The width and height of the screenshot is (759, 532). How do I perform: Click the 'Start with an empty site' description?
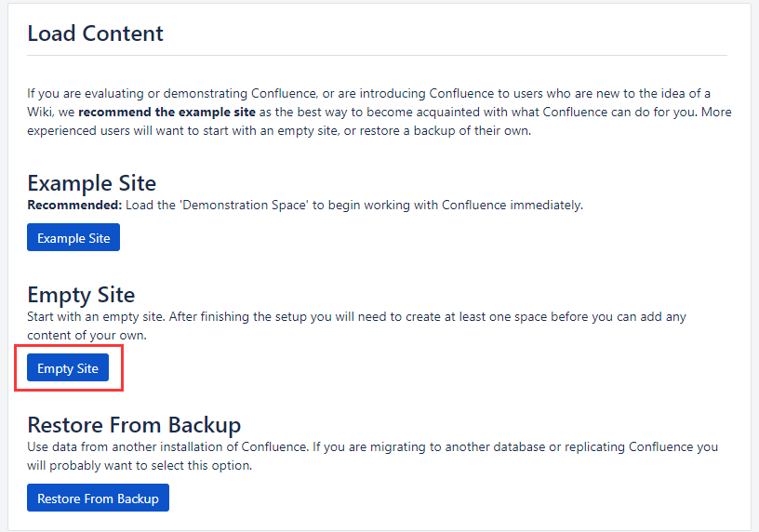point(356,326)
